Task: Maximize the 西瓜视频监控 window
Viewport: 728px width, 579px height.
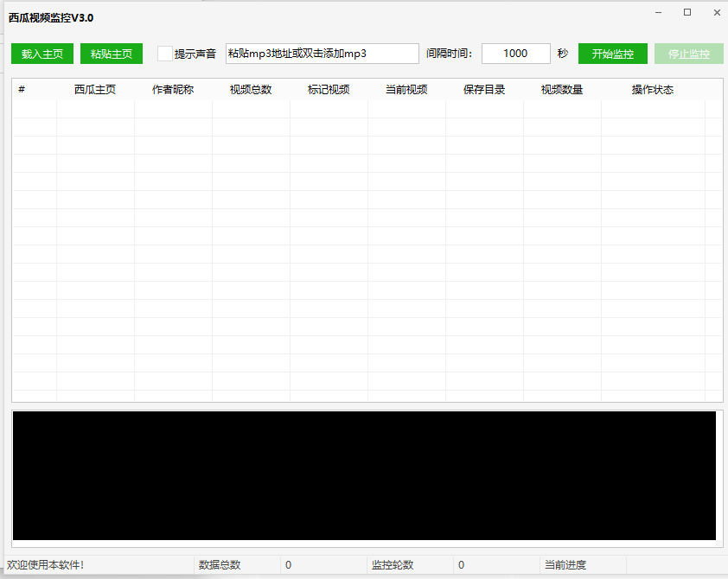Action: [687, 13]
